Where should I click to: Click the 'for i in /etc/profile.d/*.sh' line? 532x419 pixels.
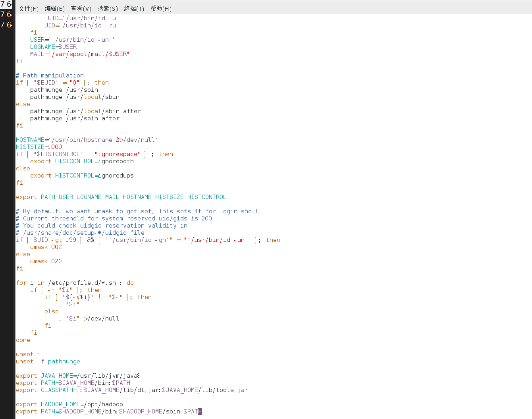click(75, 283)
